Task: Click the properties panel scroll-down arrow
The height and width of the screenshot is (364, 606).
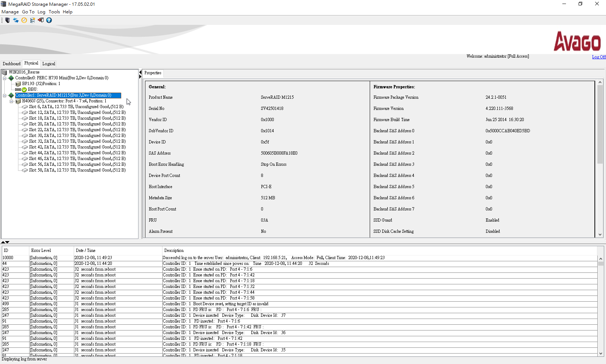Action: coord(600,235)
